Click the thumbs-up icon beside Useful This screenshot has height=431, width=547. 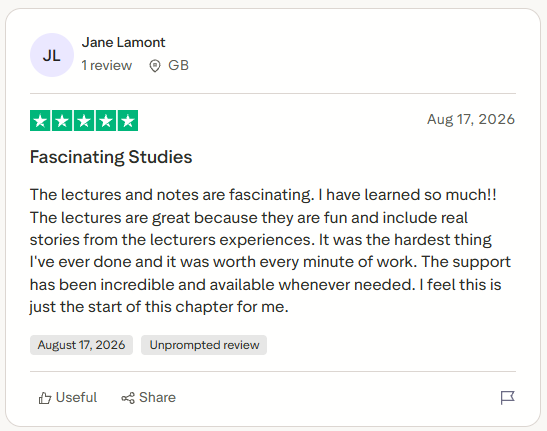pyautogui.click(x=45, y=398)
